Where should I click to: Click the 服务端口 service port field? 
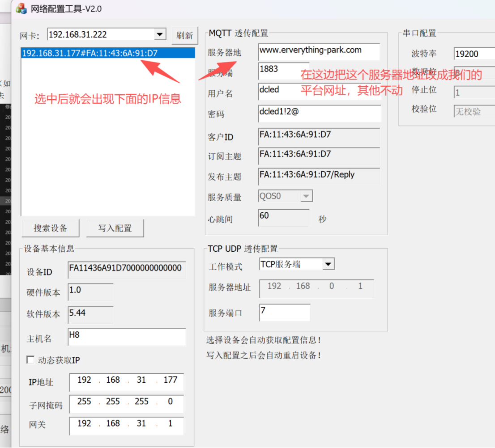pyautogui.click(x=285, y=313)
